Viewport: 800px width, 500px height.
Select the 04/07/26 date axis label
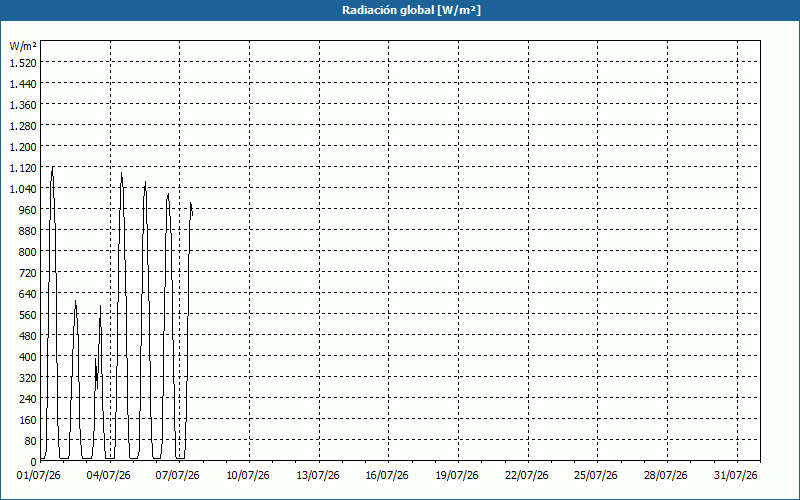[x=109, y=476]
